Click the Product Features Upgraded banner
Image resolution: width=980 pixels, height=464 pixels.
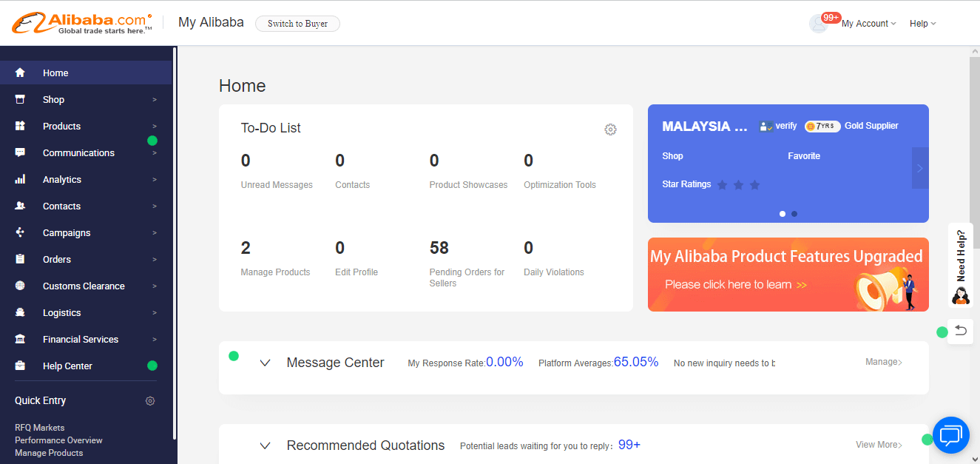point(788,275)
